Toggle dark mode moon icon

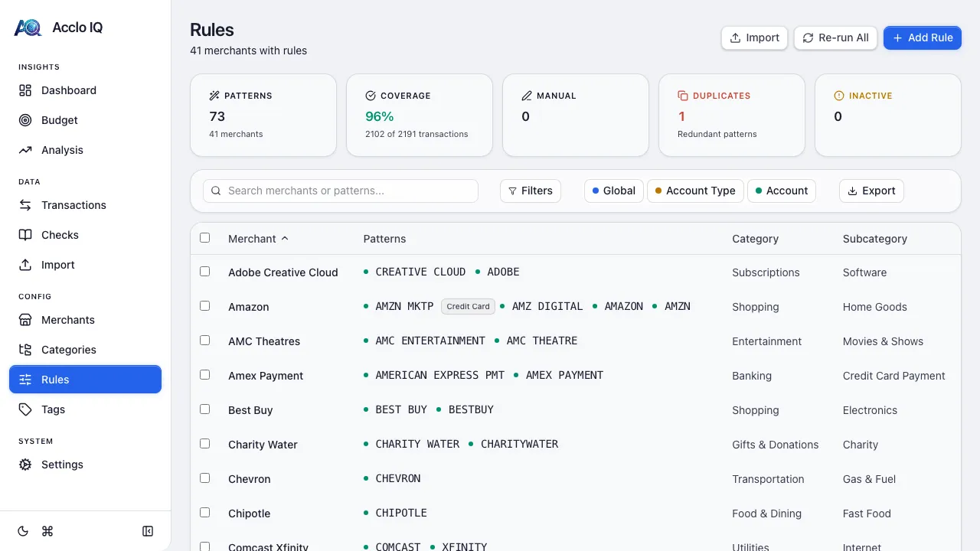23,531
